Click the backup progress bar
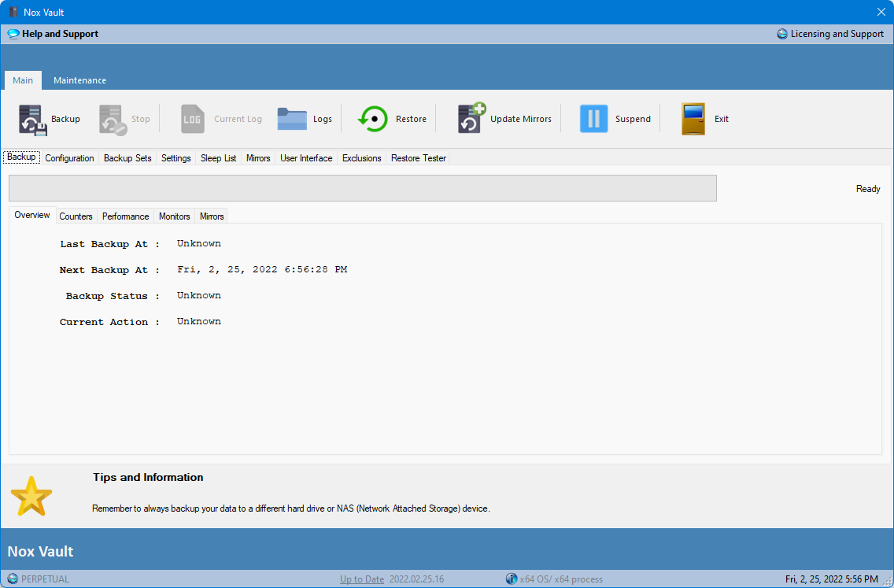The image size is (894, 588). tap(363, 188)
